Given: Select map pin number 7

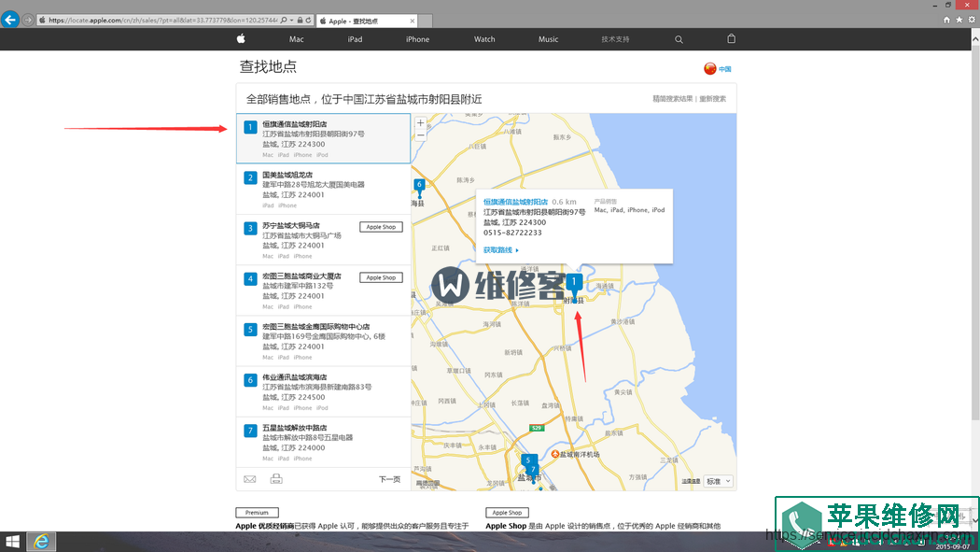Looking at the screenshot, I should point(533,470).
